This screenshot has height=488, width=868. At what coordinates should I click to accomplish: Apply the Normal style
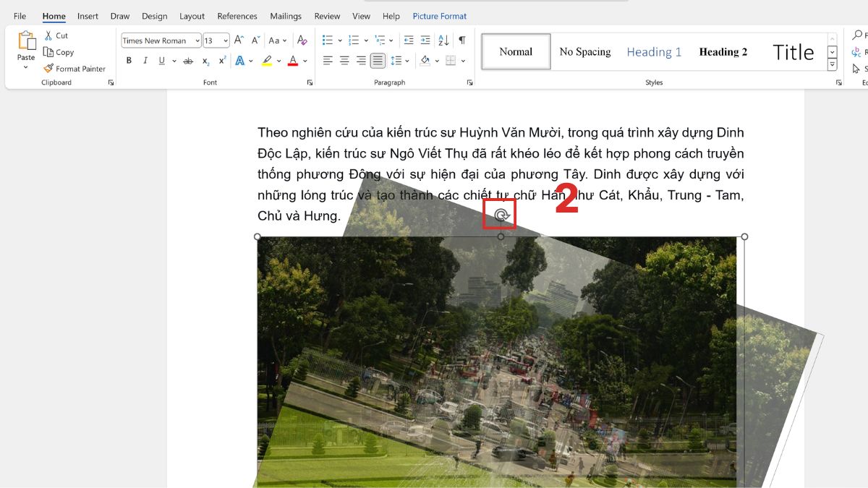tap(516, 51)
